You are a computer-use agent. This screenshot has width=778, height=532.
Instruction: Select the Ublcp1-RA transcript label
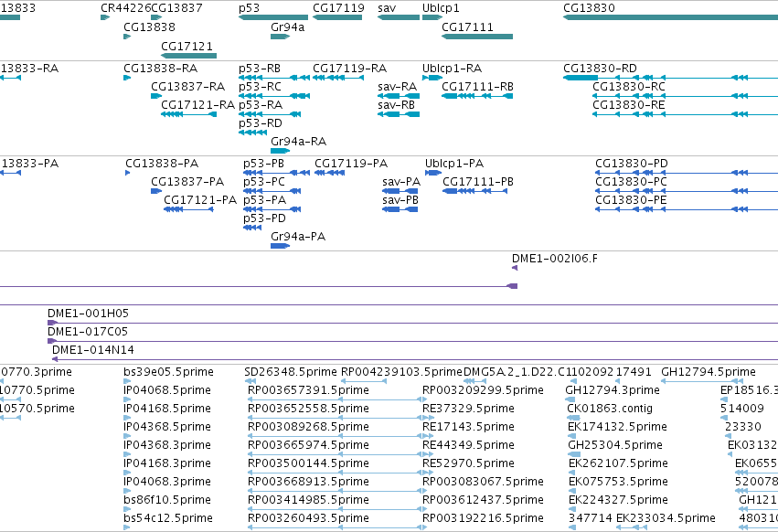point(452,69)
